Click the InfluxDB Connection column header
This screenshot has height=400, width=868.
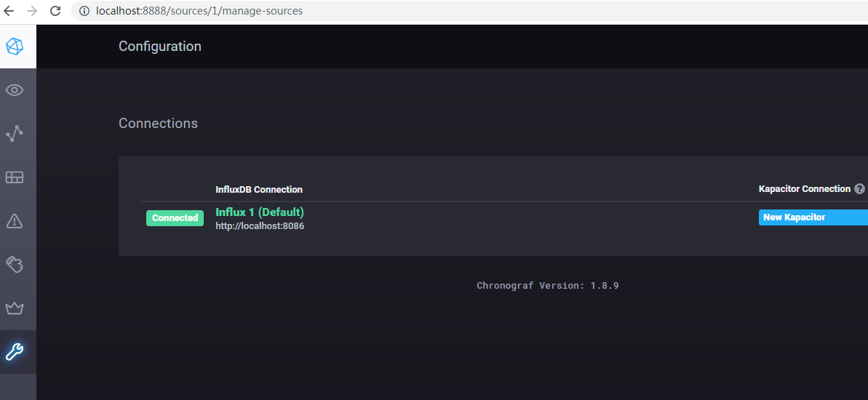click(259, 190)
